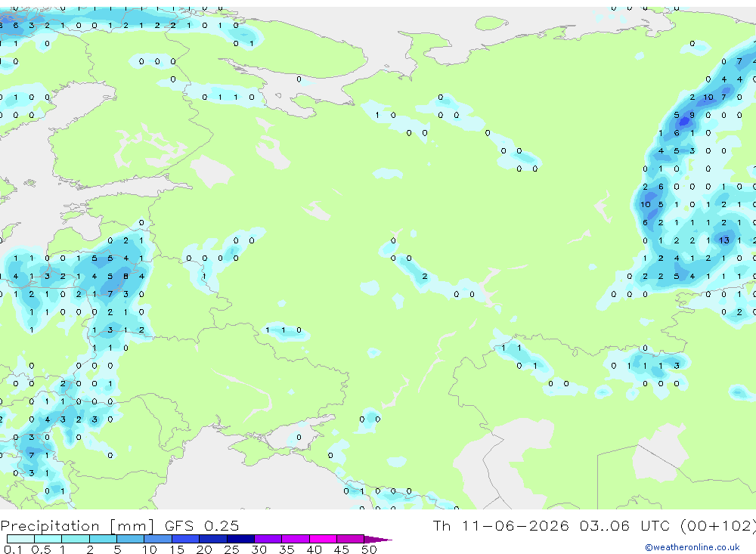The height and width of the screenshot is (554, 756).
Task: Click the legend label '20'
Action: (204, 549)
